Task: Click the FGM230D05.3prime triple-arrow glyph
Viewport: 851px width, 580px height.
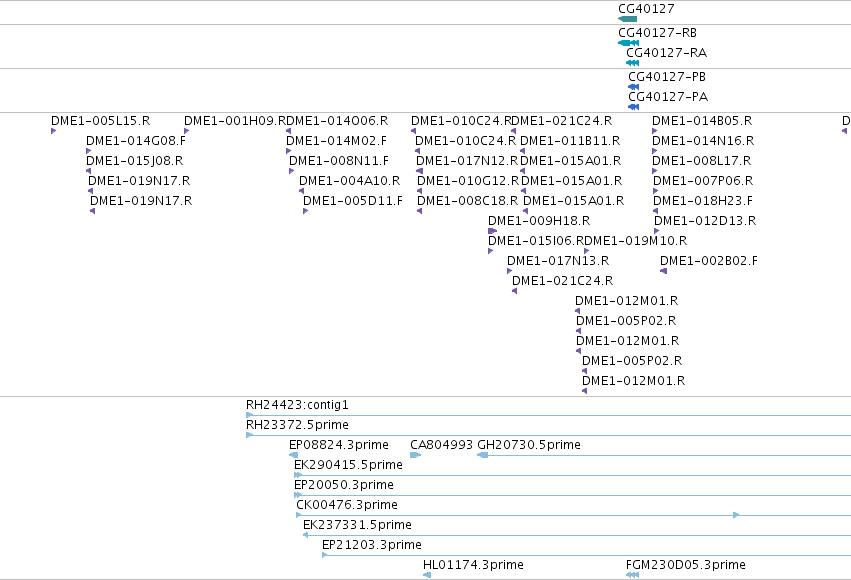Action: click(632, 575)
